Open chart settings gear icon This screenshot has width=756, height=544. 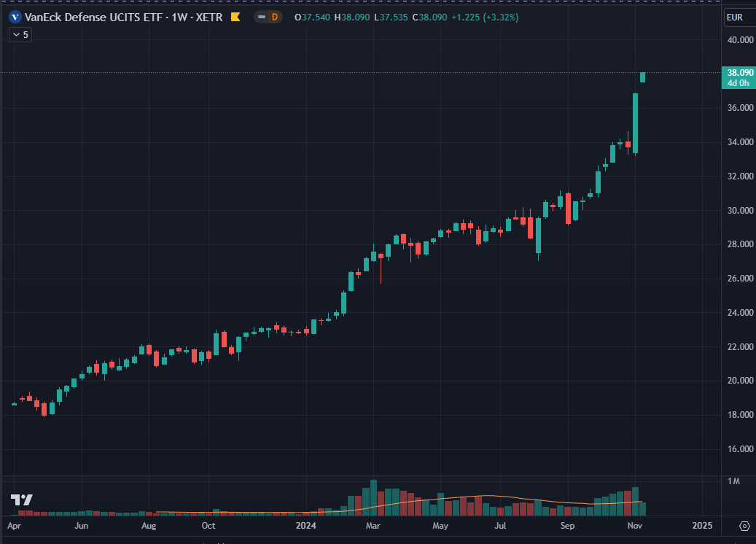click(744, 526)
